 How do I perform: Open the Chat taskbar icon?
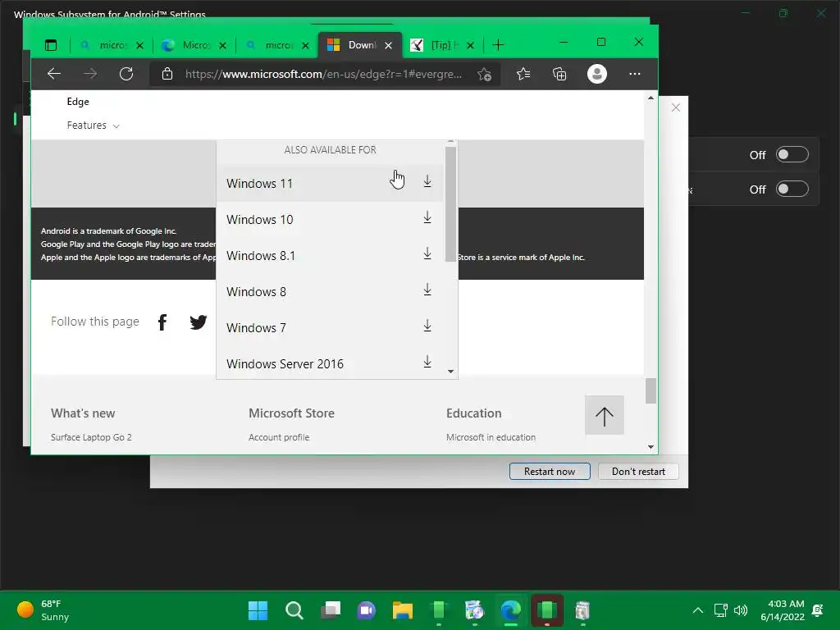367,610
